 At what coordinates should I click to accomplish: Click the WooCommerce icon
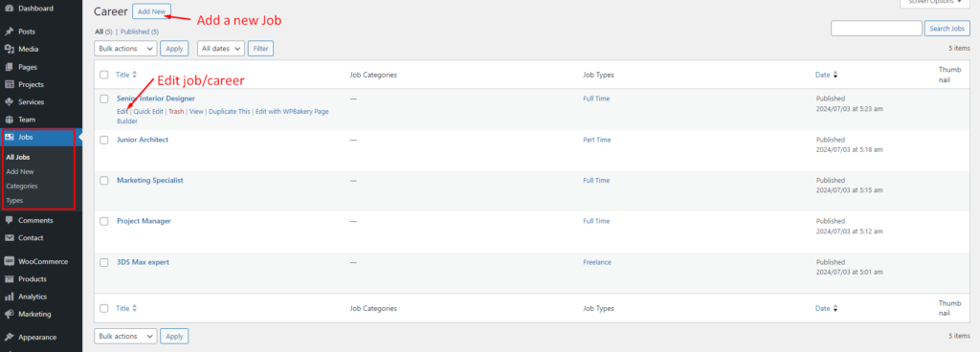(x=10, y=261)
